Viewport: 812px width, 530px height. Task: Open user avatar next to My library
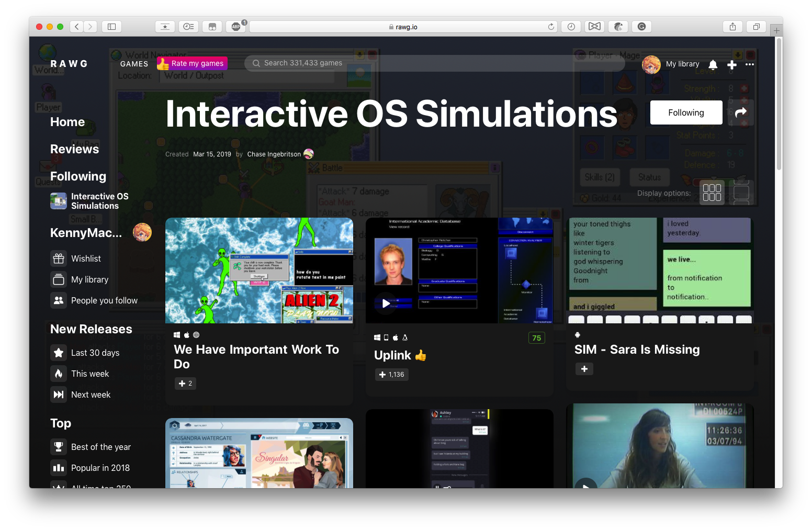651,64
